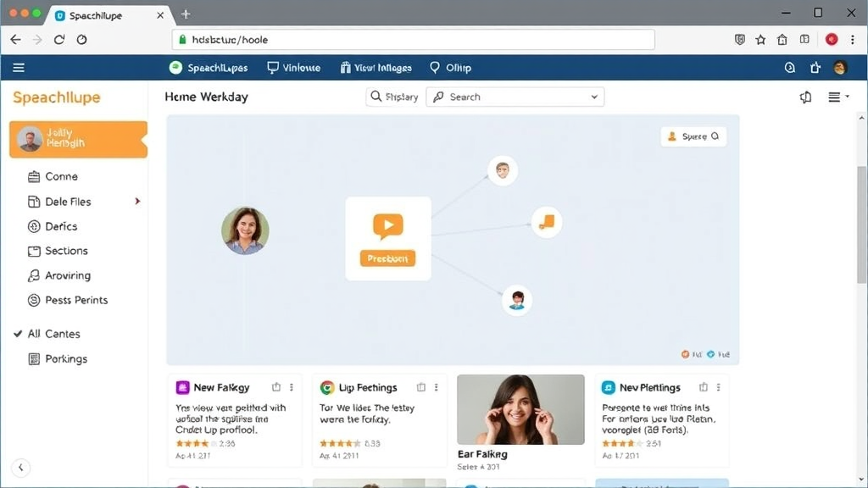868x488 pixels.
Task: Toggle the All Cantes checkmark
Action: point(18,334)
